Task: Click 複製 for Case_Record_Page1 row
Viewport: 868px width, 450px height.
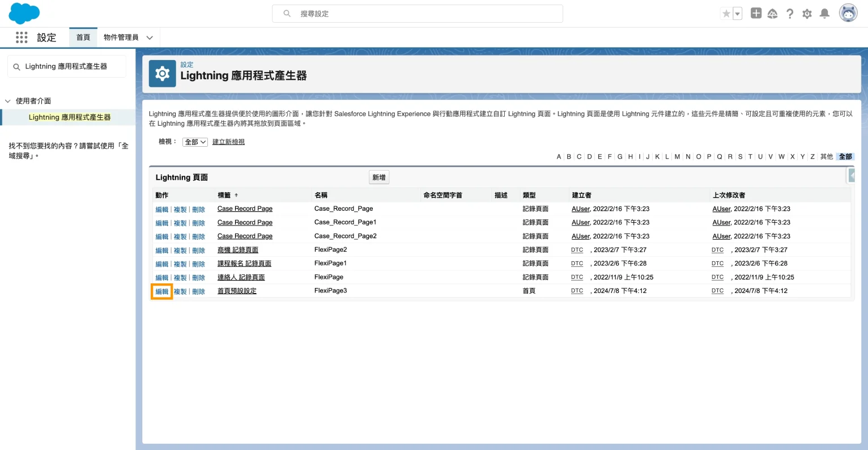Action: pyautogui.click(x=180, y=223)
